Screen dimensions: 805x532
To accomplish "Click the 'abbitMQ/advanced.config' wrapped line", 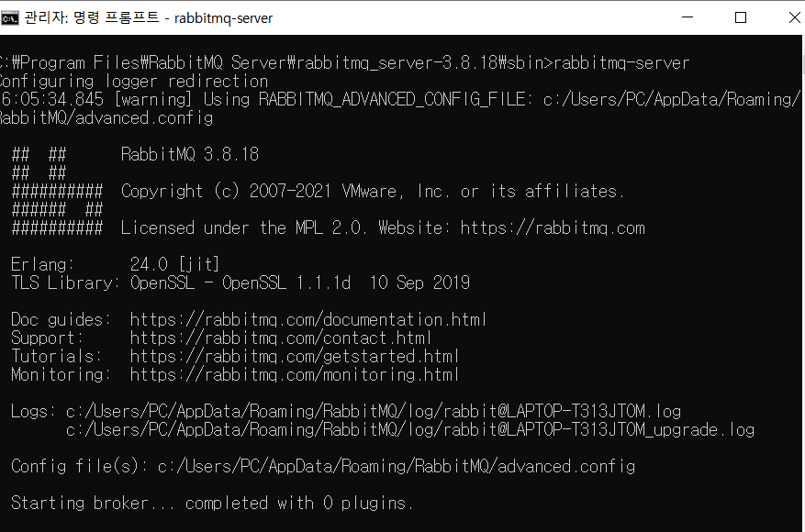I will [106, 118].
